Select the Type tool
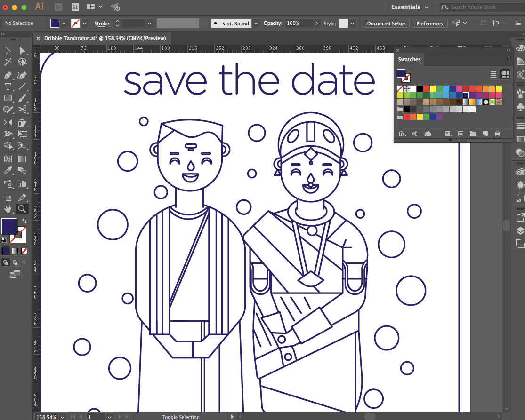Screen dimensions: 525x420 point(8,87)
